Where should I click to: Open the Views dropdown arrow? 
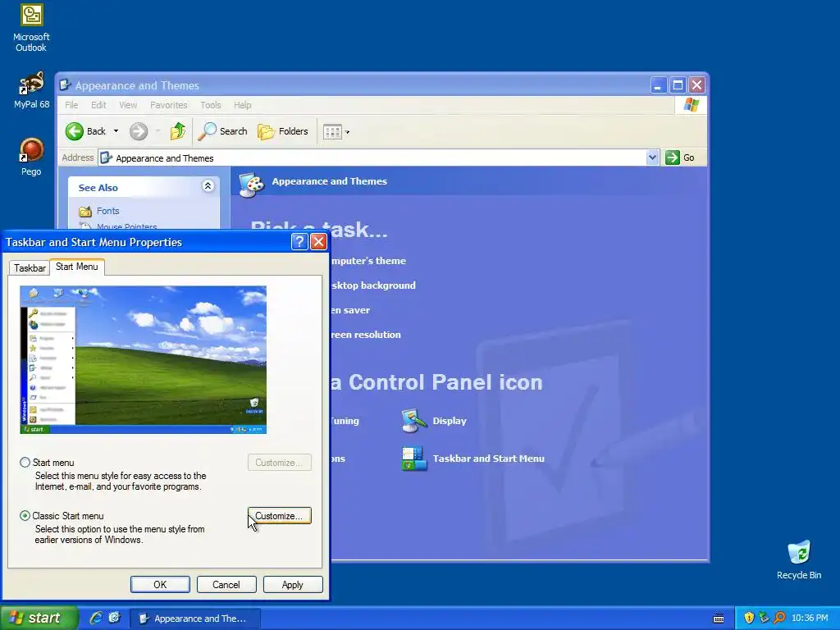347,132
